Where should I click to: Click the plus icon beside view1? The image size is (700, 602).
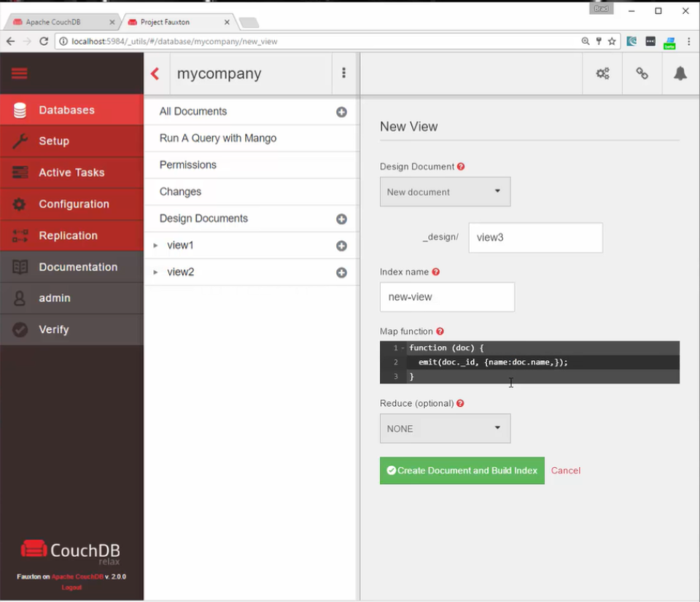coord(341,245)
